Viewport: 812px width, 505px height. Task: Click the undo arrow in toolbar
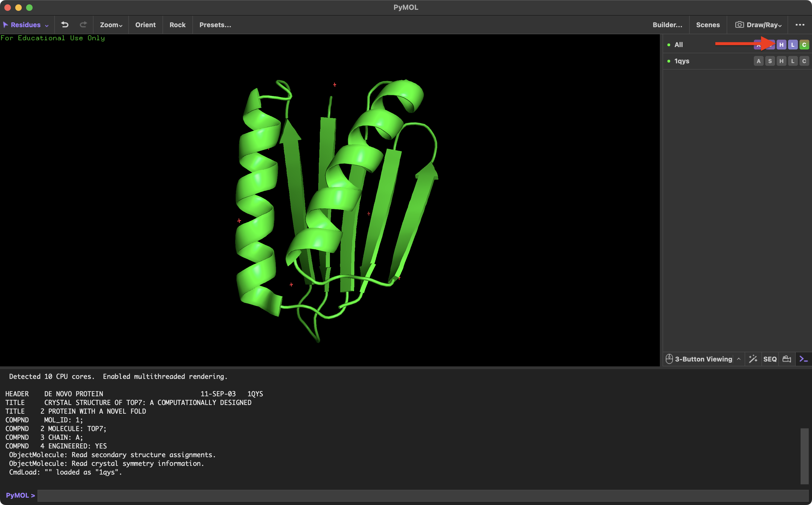[65, 25]
